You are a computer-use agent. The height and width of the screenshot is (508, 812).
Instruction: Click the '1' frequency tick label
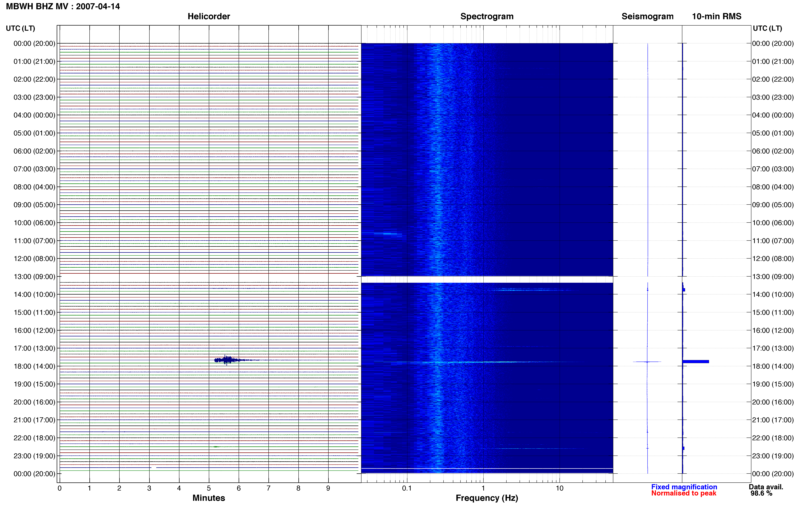point(483,488)
